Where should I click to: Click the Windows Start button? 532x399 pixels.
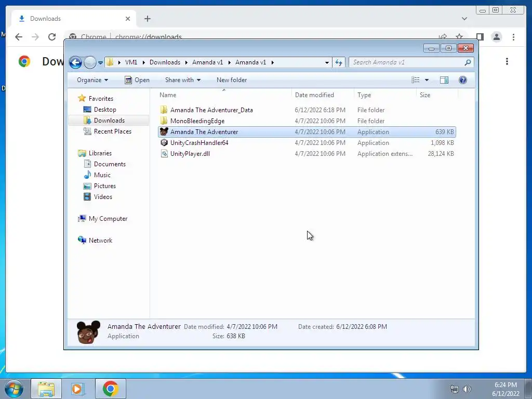(x=14, y=389)
